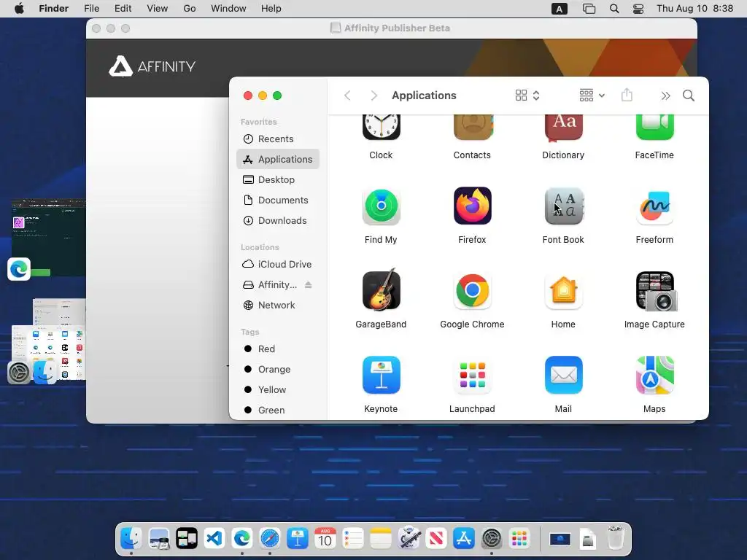Choose the Orange tag in sidebar
747x560 pixels.
[x=278, y=370]
